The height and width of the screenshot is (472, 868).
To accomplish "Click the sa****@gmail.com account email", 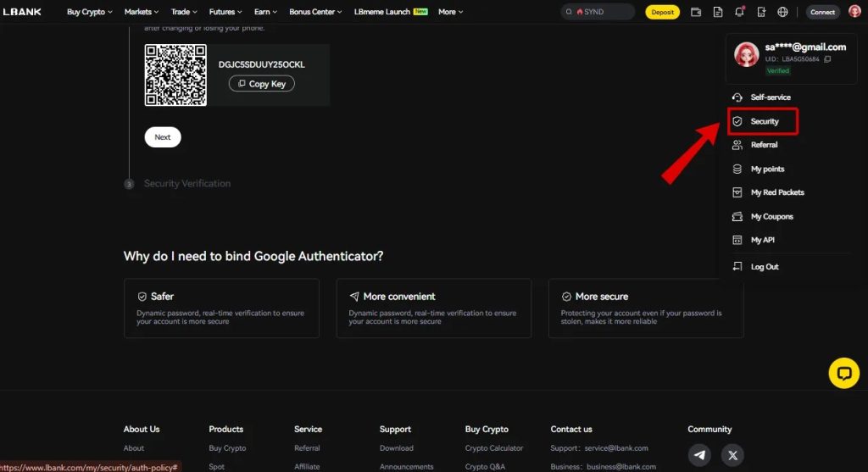I will coord(805,47).
